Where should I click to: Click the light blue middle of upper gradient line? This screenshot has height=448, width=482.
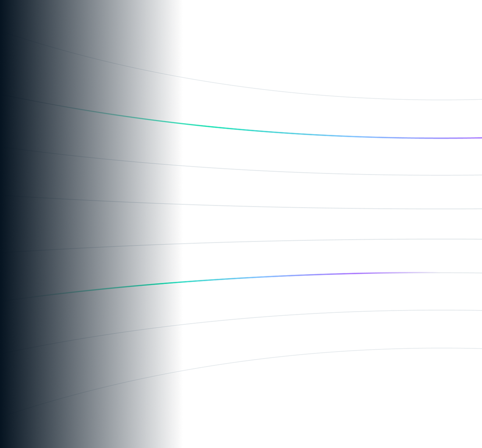pyautogui.click(x=326, y=135)
